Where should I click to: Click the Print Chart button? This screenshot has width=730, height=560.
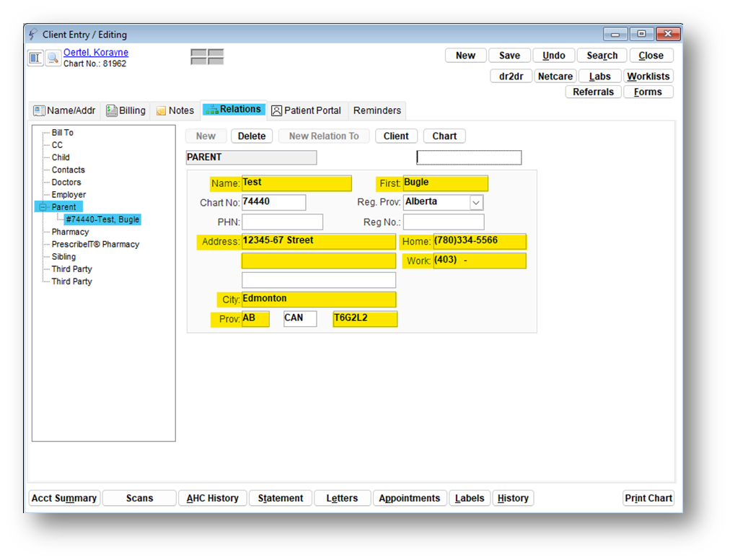click(648, 498)
